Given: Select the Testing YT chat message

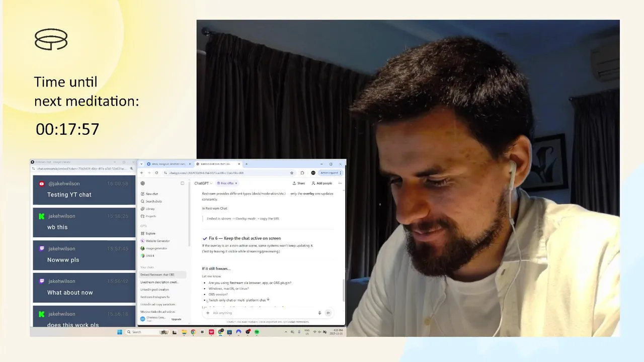Looking at the screenshot, I should point(84,190).
